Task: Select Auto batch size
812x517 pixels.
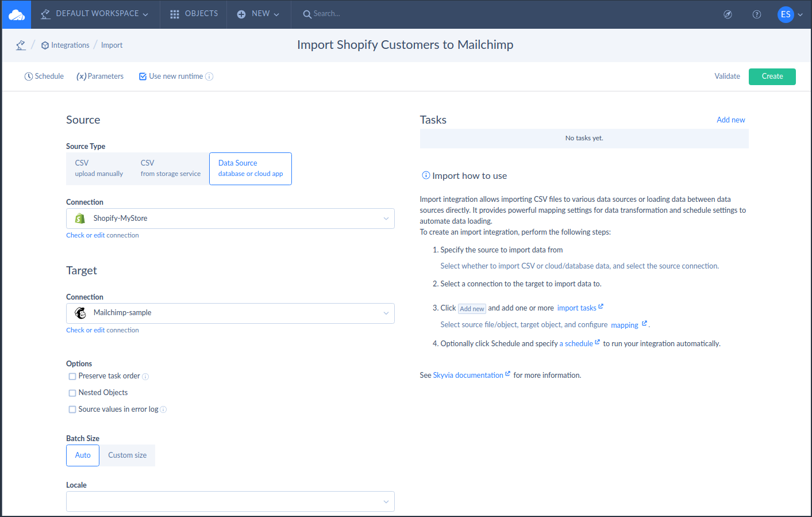Action: (x=83, y=455)
